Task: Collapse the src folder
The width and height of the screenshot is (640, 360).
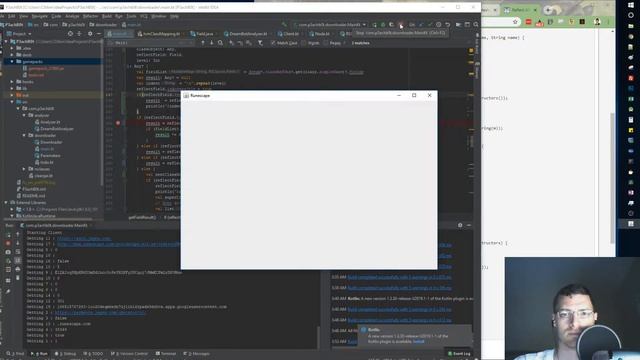Action: (12, 102)
